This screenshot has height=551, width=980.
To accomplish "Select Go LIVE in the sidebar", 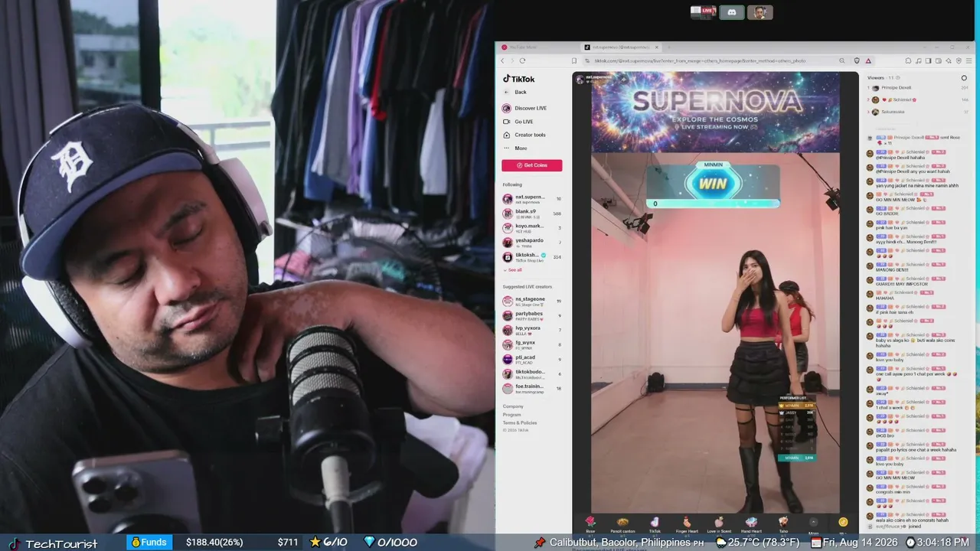I will click(518, 122).
